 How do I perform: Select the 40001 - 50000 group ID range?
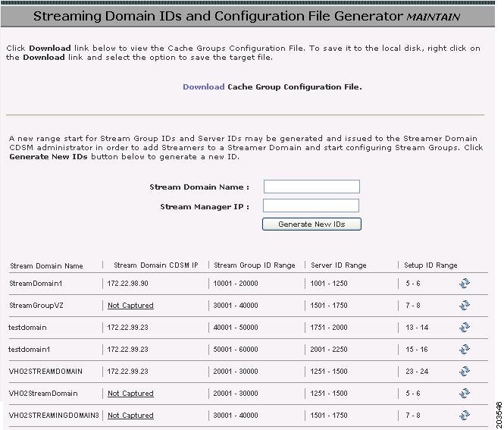[x=236, y=328]
